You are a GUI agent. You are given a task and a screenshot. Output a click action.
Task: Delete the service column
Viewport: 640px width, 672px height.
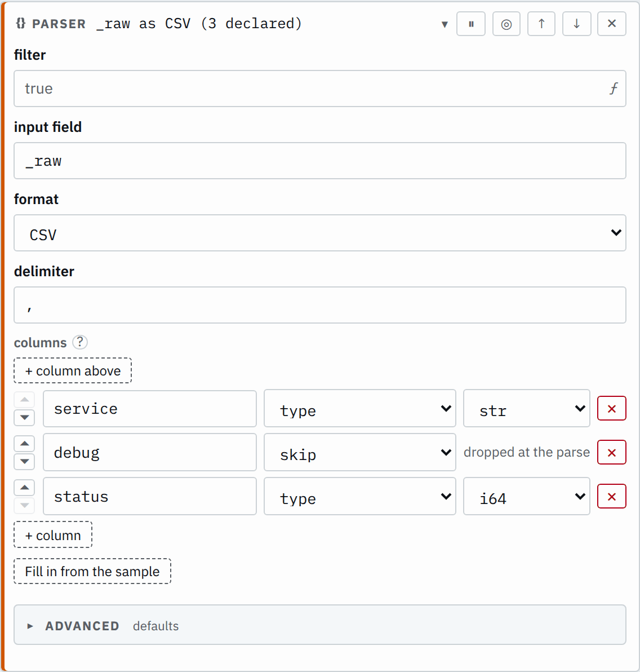click(x=612, y=408)
